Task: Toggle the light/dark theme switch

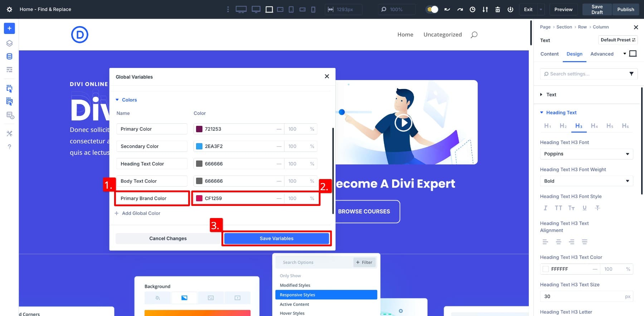Action: (432, 9)
